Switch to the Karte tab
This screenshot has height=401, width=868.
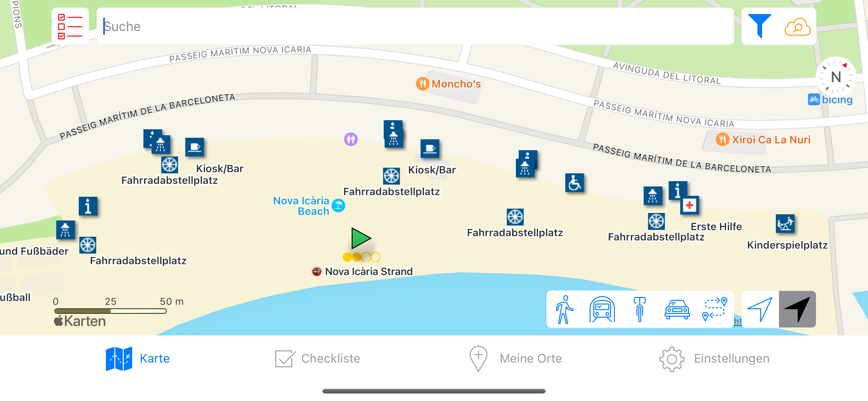[137, 359]
